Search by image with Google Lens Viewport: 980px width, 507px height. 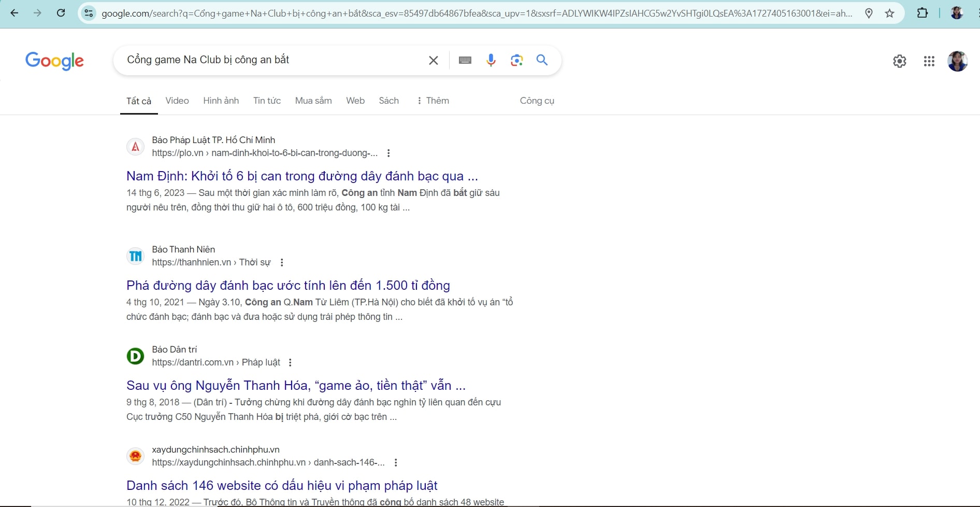[x=516, y=60]
